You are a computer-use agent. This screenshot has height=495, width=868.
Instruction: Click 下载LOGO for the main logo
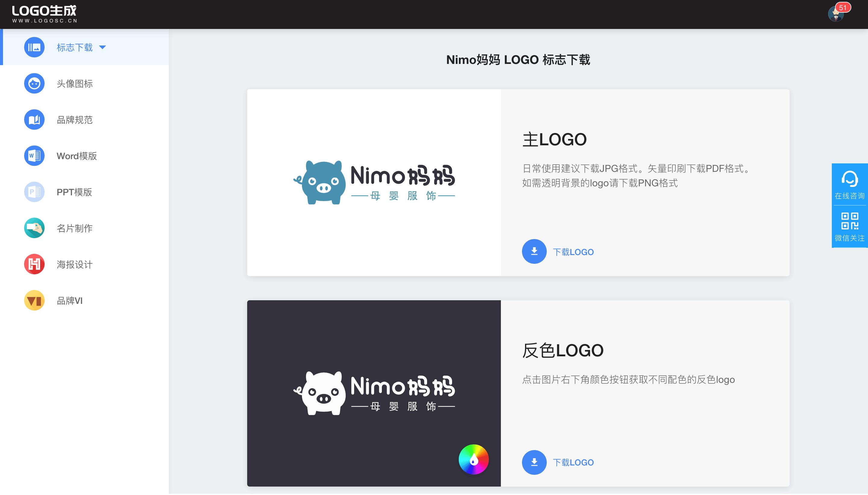573,252
